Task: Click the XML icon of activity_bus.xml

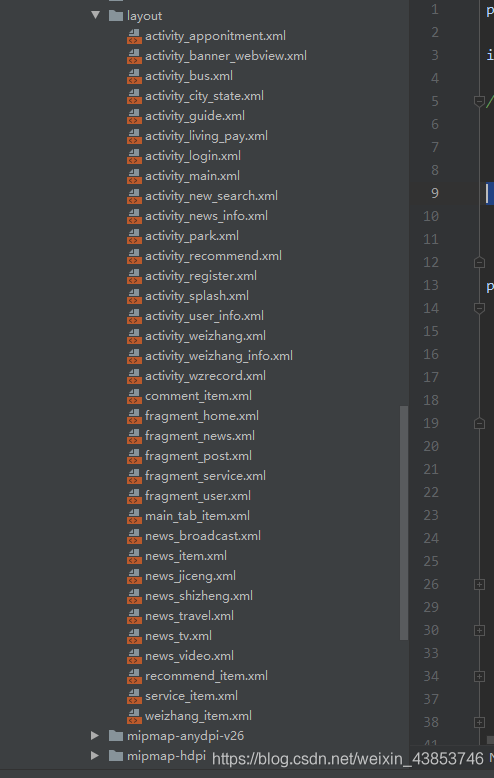Action: [134, 76]
